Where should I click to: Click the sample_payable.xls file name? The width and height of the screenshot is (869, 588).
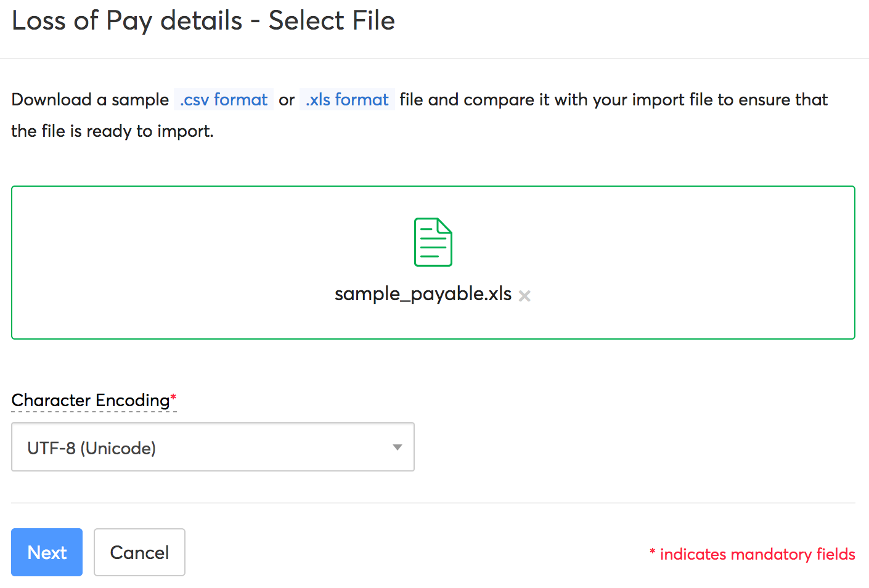coord(423,294)
